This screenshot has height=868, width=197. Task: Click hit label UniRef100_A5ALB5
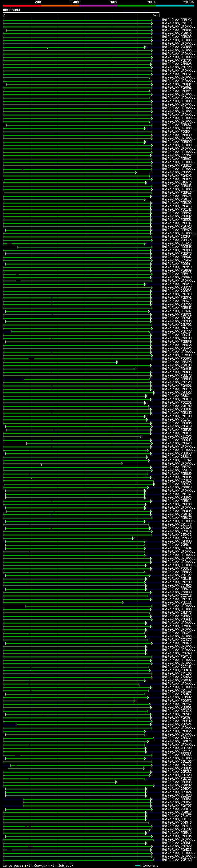(177, 365)
